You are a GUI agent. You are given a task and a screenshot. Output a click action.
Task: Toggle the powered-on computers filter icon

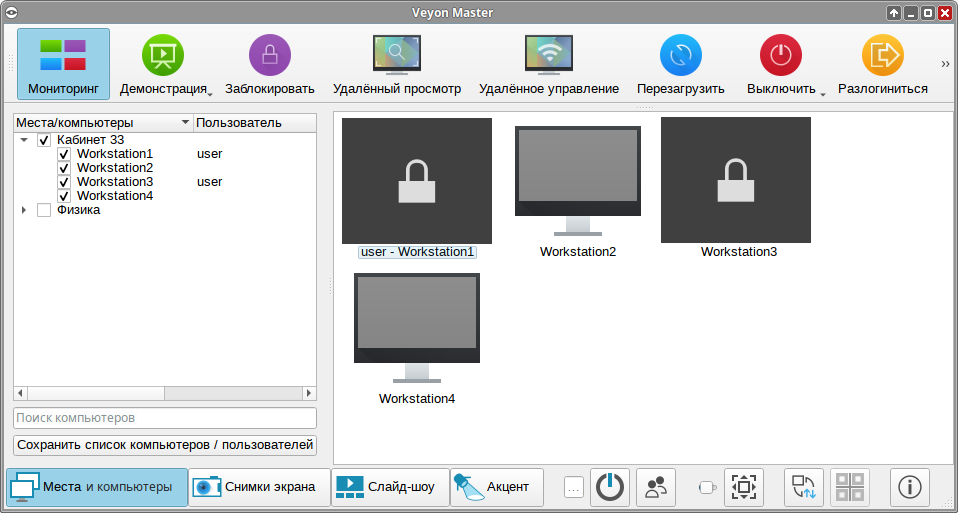pos(610,487)
